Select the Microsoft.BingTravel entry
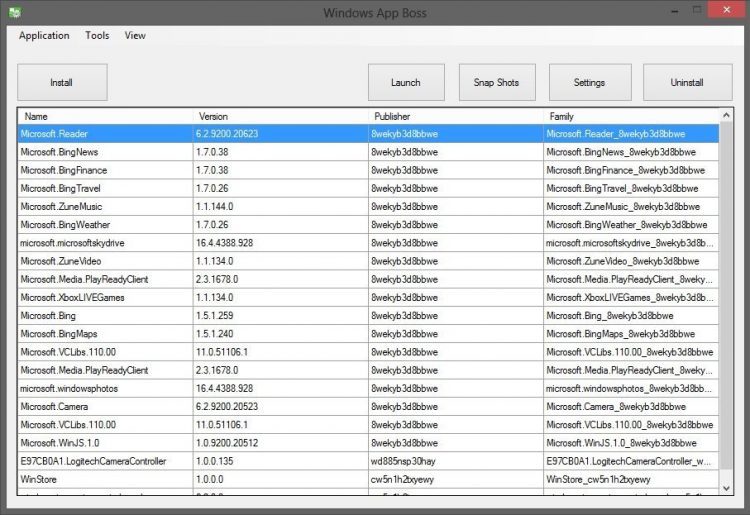 (368, 188)
